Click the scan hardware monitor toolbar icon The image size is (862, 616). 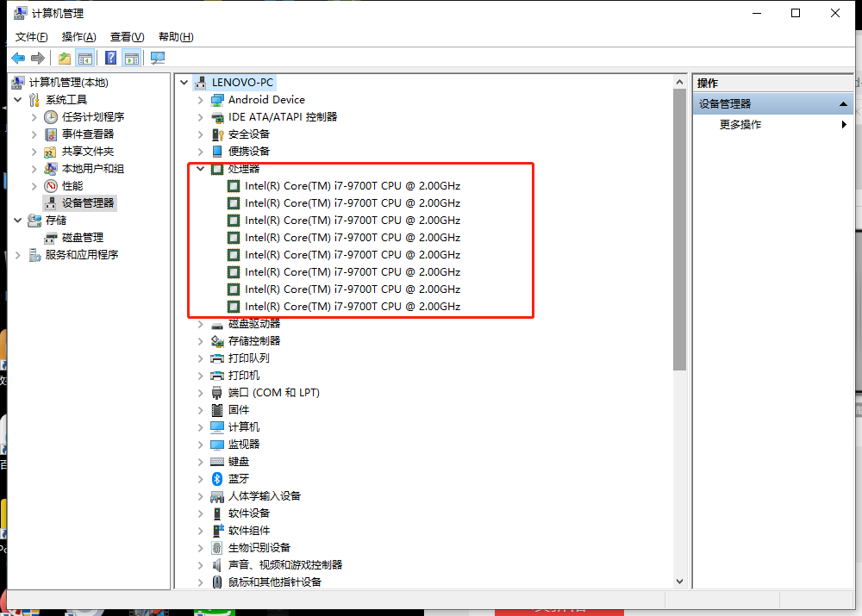[x=158, y=58]
